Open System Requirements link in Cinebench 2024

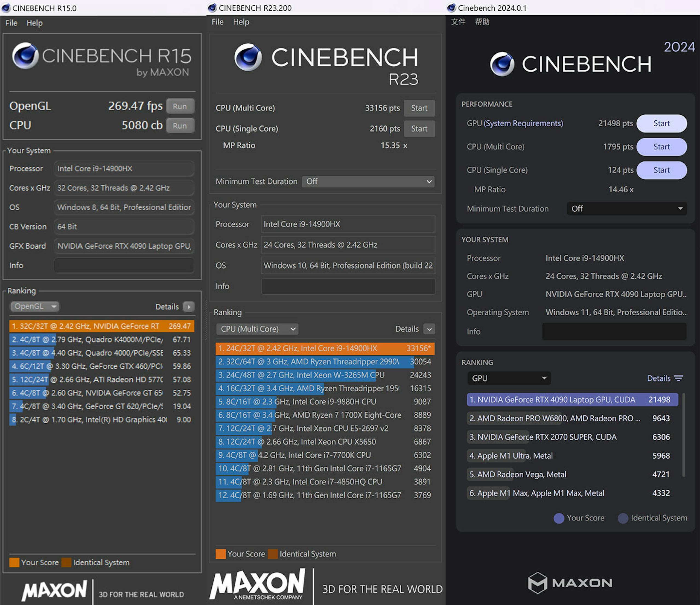523,123
